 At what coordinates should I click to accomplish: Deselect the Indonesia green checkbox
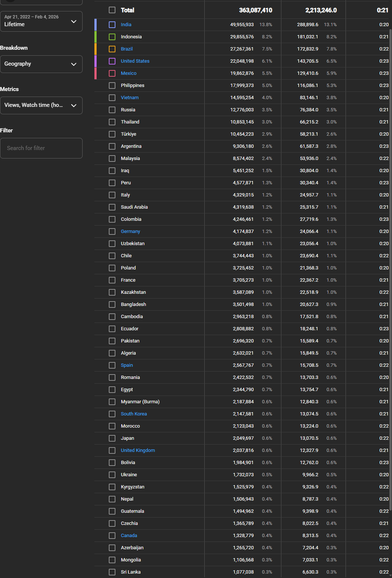112,37
